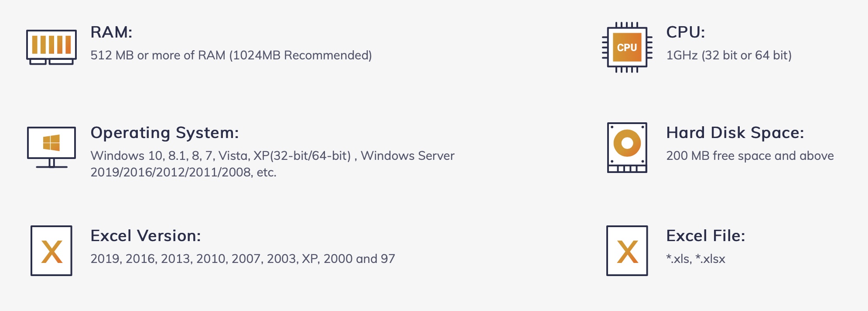Viewport: 868px width, 311px height.
Task: Click the Hard Disk Space: heading
Action: click(735, 133)
